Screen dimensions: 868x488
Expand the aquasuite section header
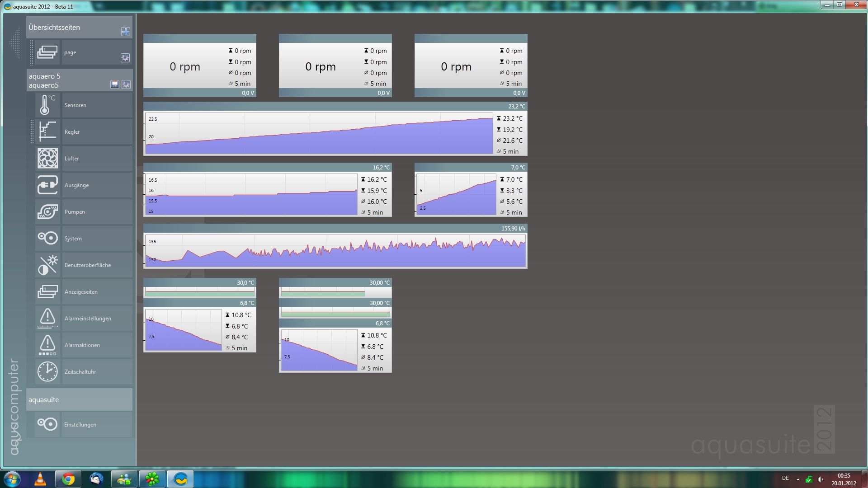tap(79, 399)
